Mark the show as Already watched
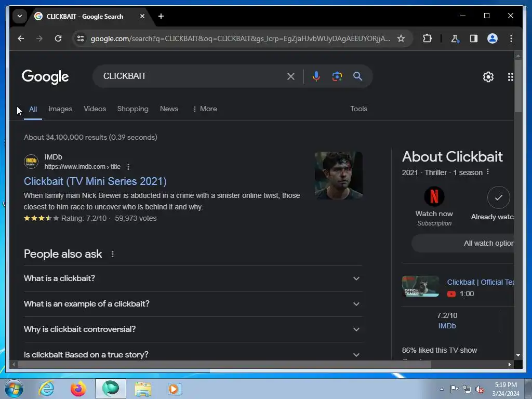The width and height of the screenshot is (532, 399). click(x=499, y=197)
